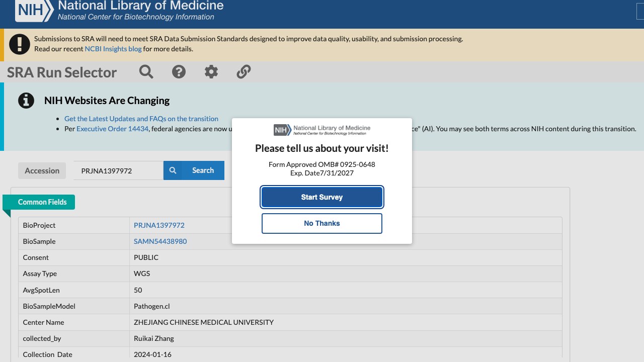The width and height of the screenshot is (644, 362).
Task: Click the Please tell us about your visit heading
Action: 322,148
